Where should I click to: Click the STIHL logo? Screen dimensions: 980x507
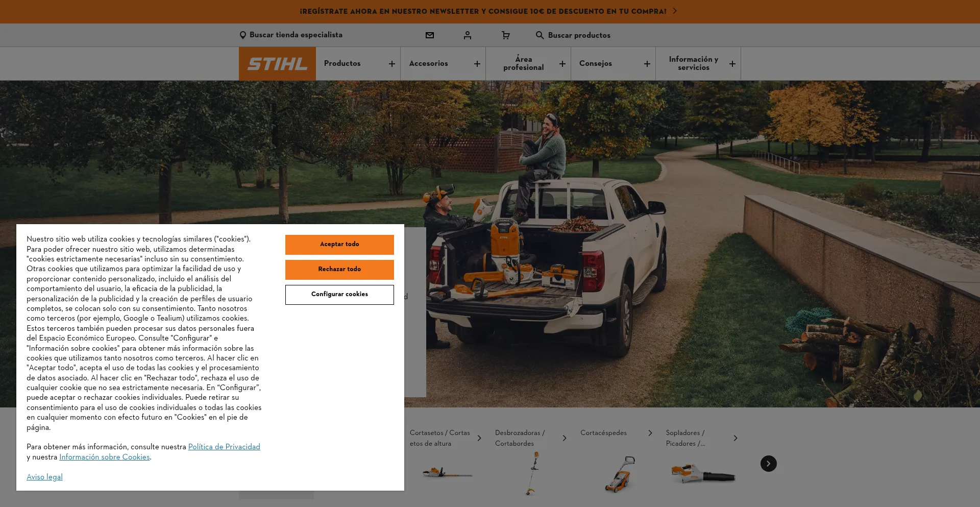coord(277,64)
